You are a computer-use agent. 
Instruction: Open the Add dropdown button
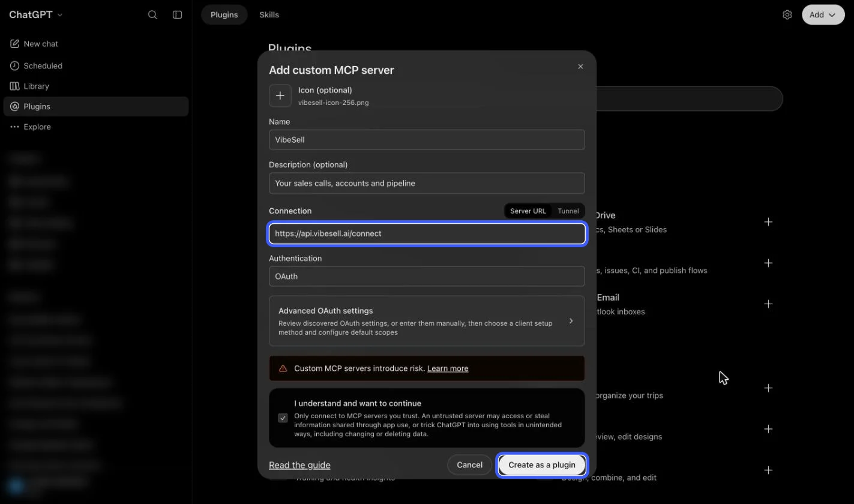[823, 15]
